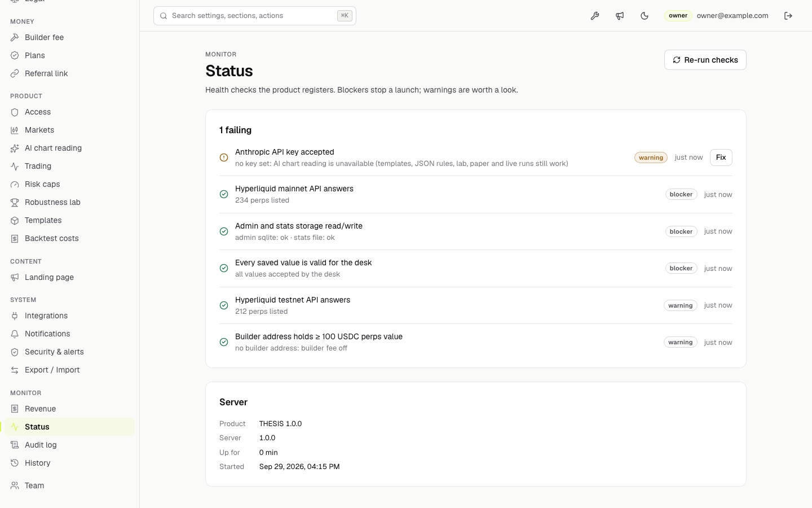Click the owner@example.com account label
The width and height of the screenshot is (812, 508).
[732, 16]
